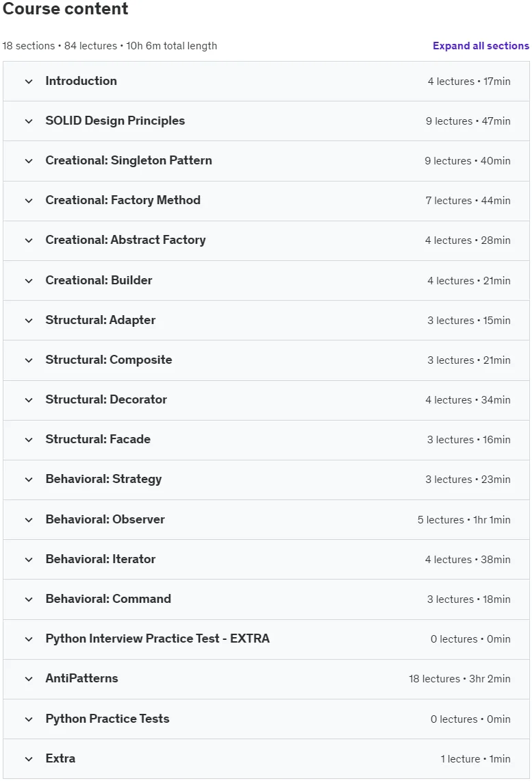Toggle chevron next to Creational: Abstract Factory
The image size is (532, 781).
pos(29,240)
